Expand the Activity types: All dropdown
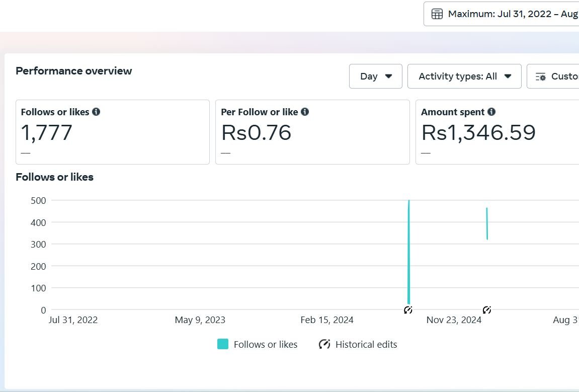The image size is (579, 392). pyautogui.click(x=464, y=76)
